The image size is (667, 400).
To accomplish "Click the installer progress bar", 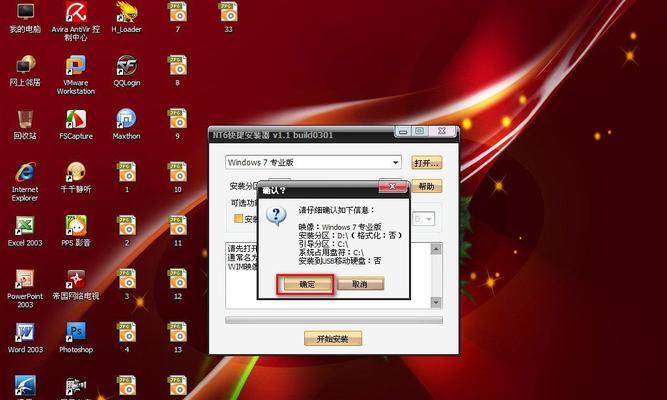I will (x=334, y=320).
